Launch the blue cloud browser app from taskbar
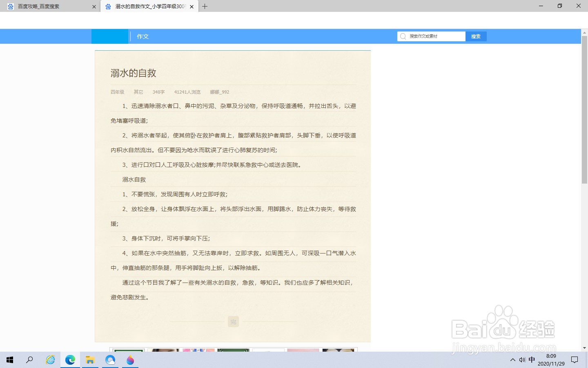 pyautogui.click(x=110, y=360)
